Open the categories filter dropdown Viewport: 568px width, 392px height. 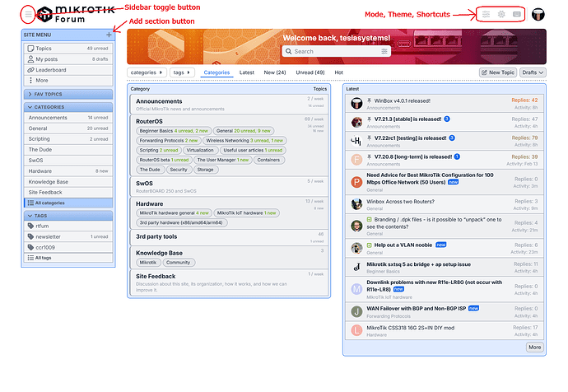(147, 72)
